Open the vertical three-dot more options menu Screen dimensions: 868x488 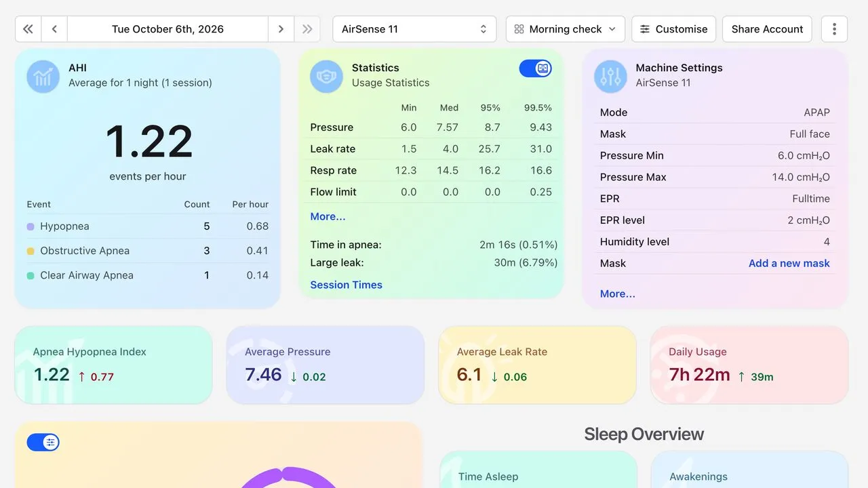834,29
